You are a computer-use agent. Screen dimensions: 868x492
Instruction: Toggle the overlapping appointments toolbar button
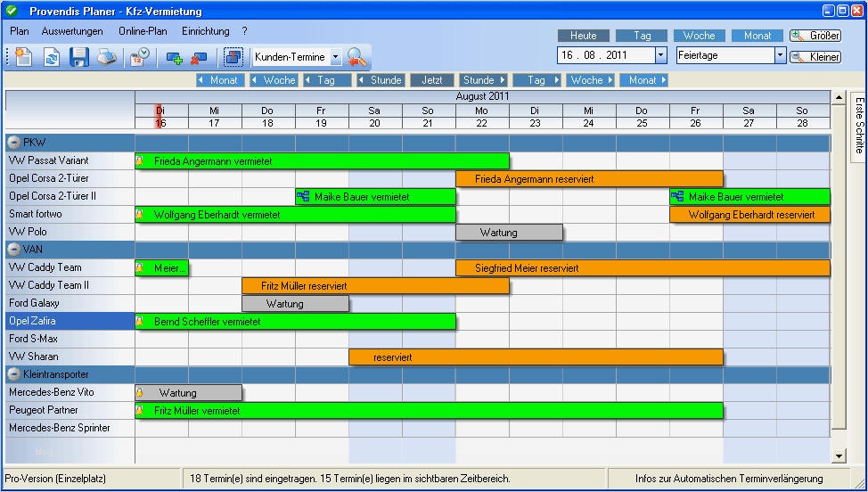tap(233, 57)
